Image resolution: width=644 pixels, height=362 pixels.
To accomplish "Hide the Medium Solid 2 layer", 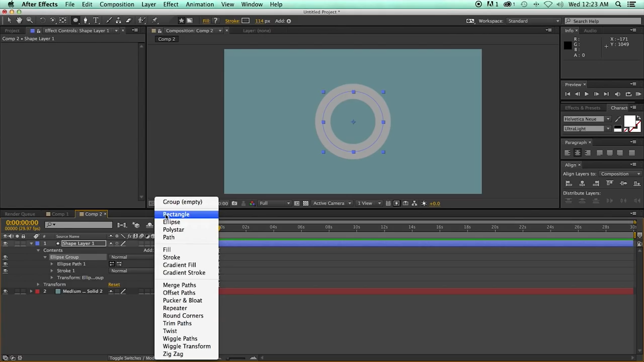I will point(6,291).
